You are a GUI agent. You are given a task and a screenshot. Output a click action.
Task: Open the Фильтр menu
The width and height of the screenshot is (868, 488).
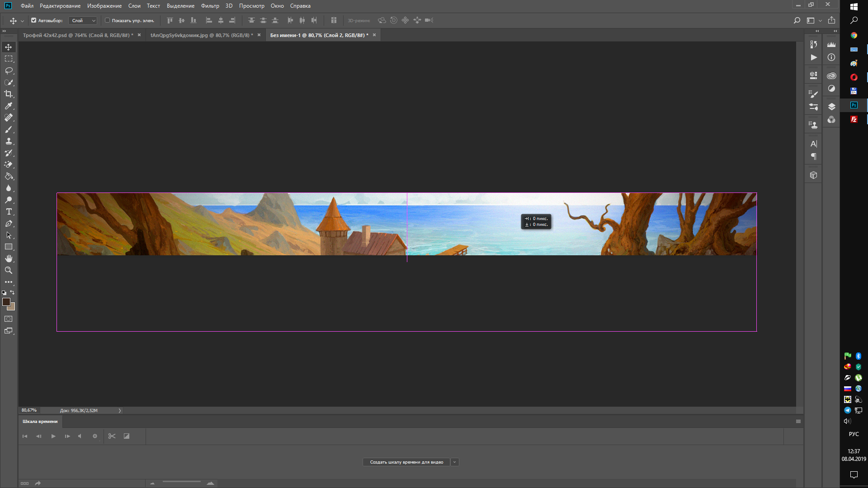point(210,6)
